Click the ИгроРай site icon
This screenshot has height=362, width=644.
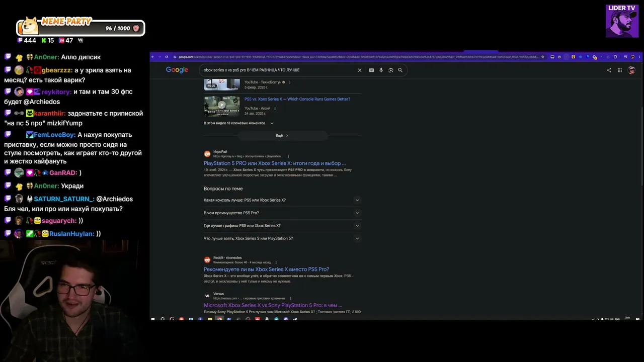(x=207, y=154)
